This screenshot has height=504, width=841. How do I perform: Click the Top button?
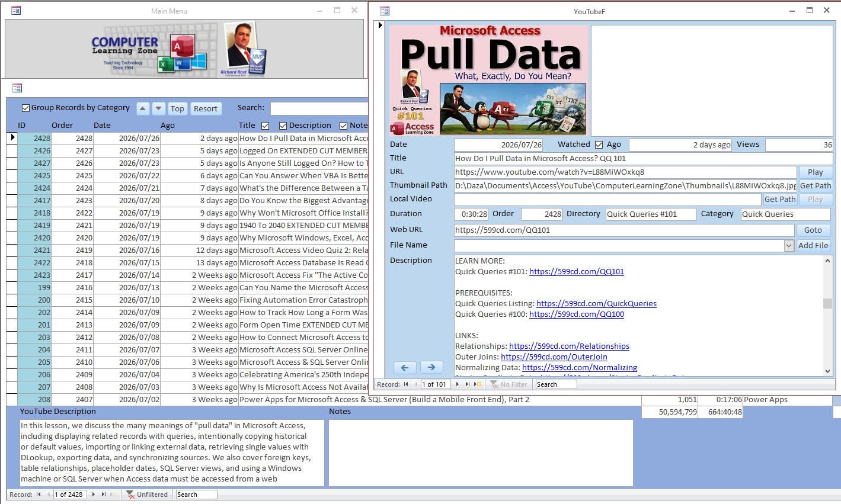click(x=177, y=109)
